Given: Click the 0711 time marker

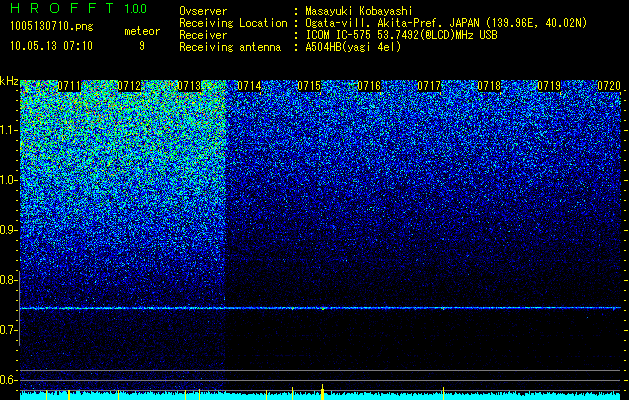Looking at the screenshot, I should [x=69, y=86].
